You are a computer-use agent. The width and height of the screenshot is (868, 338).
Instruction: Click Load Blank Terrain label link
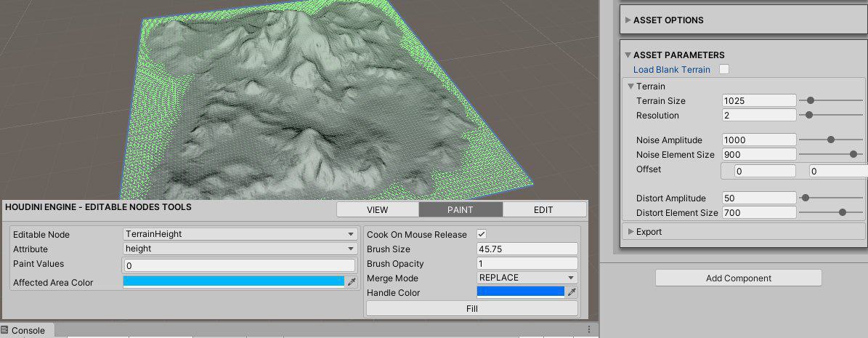tap(671, 69)
